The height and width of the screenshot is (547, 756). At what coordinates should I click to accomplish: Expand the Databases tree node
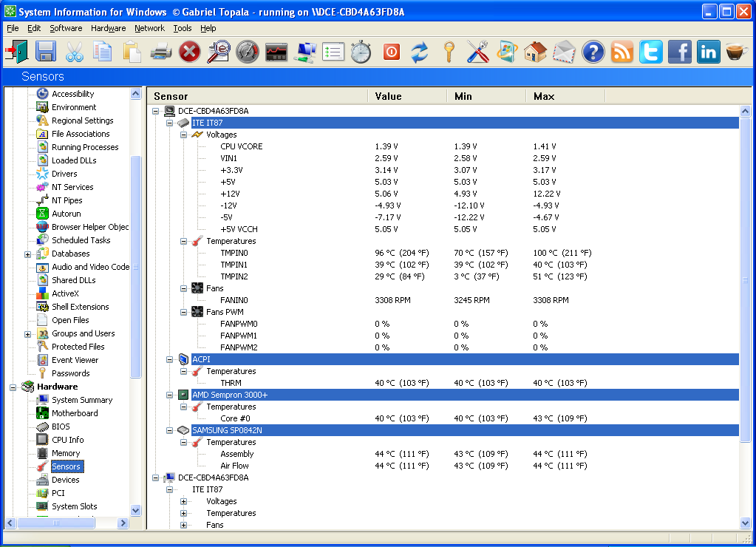pos(28,254)
